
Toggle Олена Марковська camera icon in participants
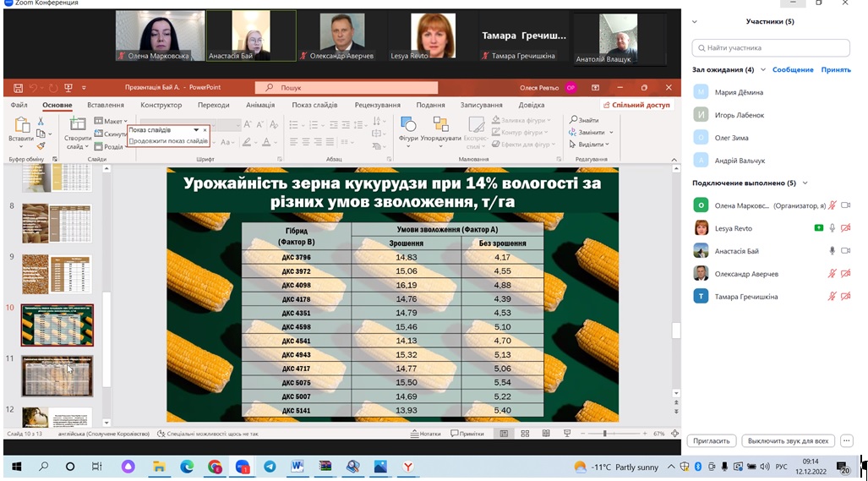pyautogui.click(x=846, y=205)
